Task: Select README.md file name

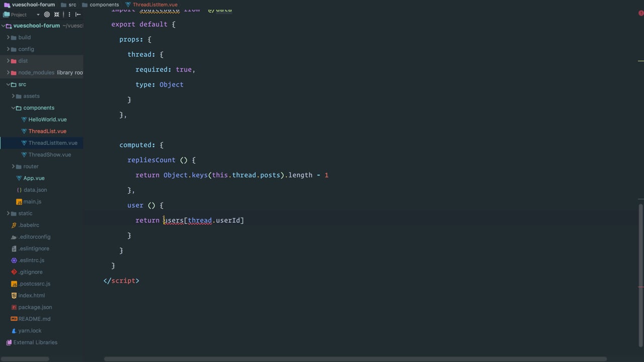Action: 34,319
